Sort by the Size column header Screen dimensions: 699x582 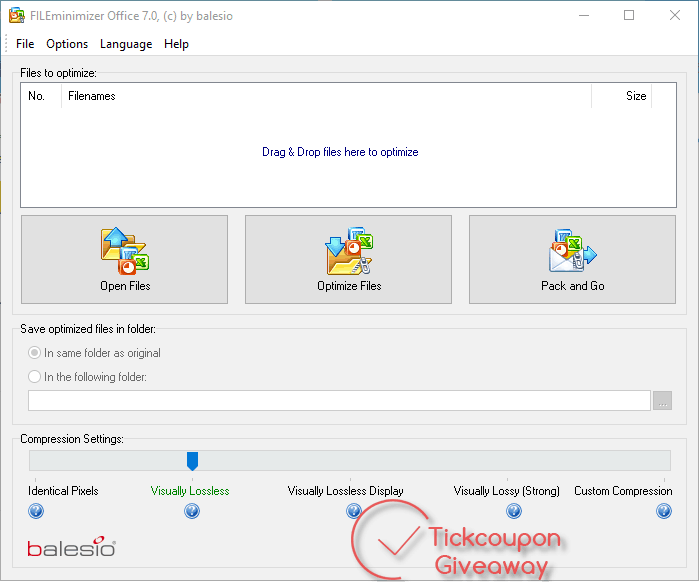pyautogui.click(x=621, y=96)
